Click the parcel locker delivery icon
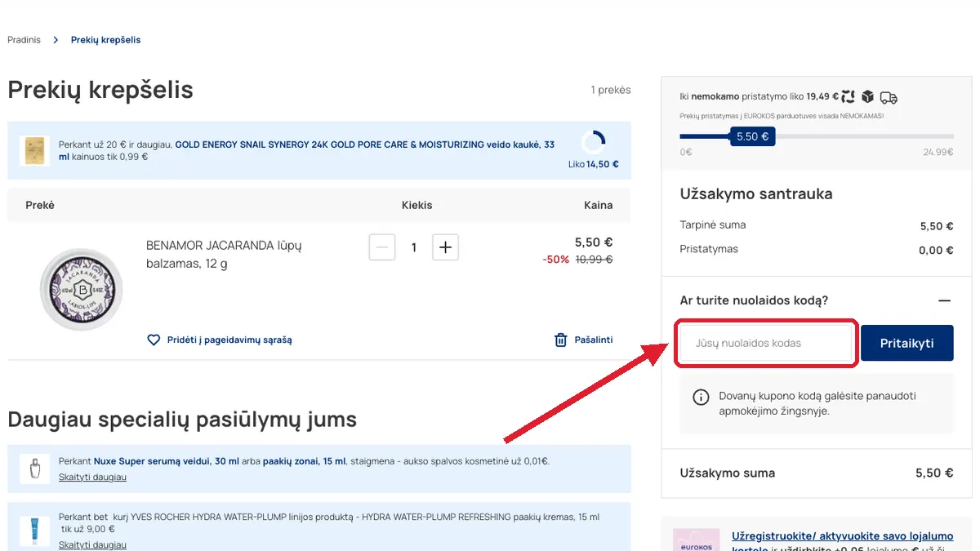Screen dimensions: 980x551 (x=848, y=97)
